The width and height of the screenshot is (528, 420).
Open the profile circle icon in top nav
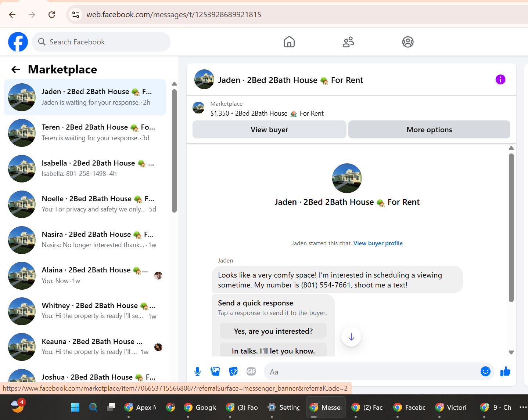point(408,42)
